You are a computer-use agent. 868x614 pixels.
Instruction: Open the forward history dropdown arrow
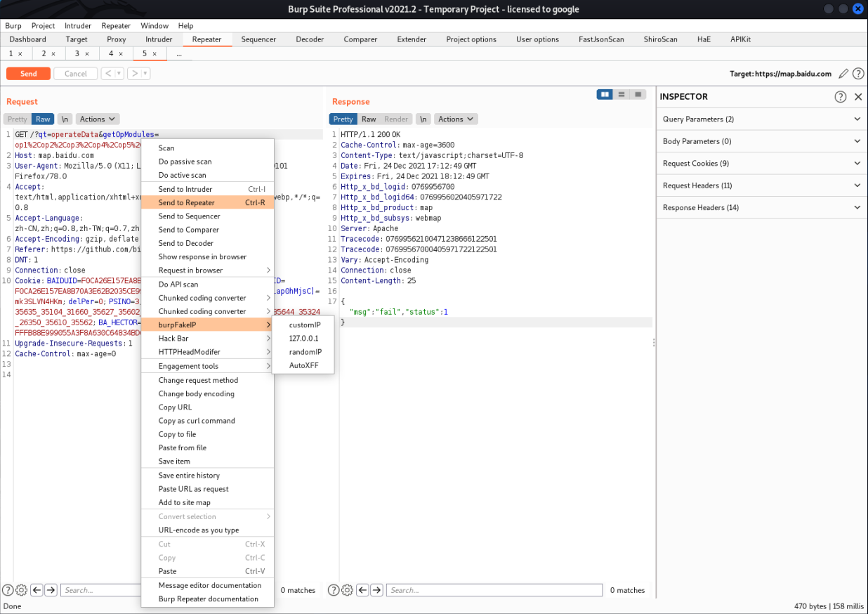click(x=145, y=74)
